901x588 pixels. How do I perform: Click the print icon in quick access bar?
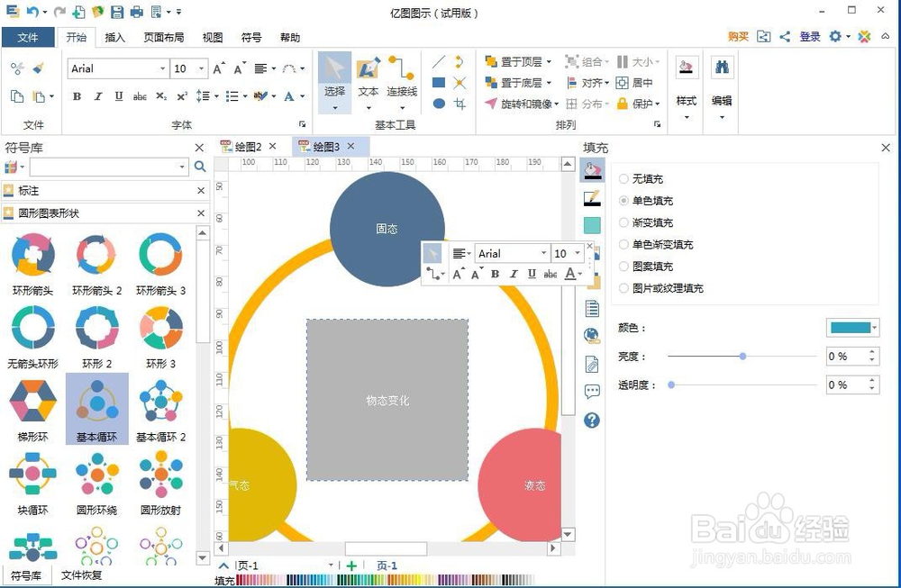(x=137, y=12)
